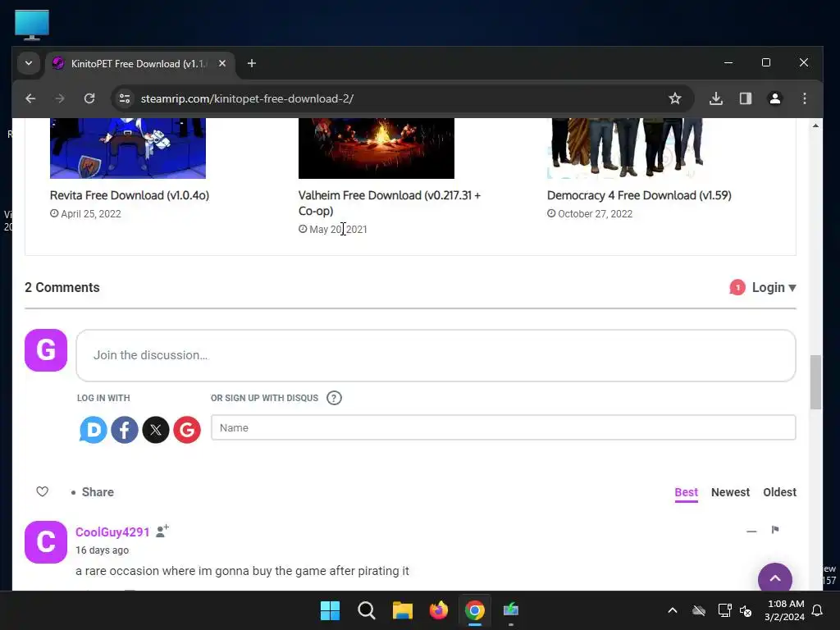Viewport: 840px width, 630px height.
Task: Open the desktop monitor shortcut icon
Action: [32, 25]
